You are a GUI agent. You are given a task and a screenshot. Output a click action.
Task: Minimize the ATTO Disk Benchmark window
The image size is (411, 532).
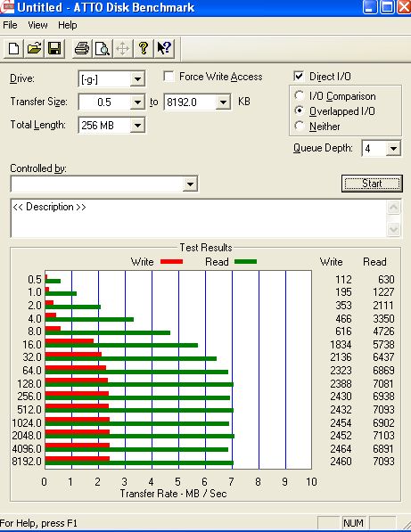click(370, 7)
